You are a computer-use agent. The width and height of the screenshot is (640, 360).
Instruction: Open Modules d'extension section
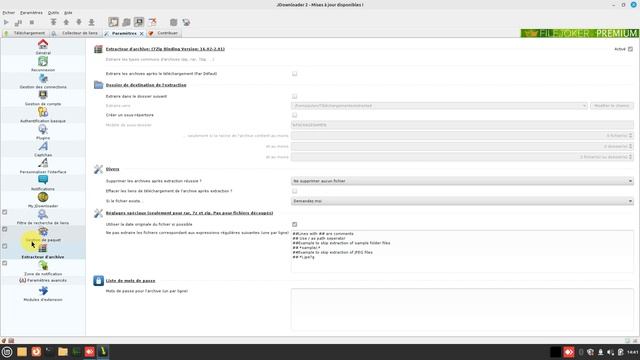pyautogui.click(x=43, y=294)
